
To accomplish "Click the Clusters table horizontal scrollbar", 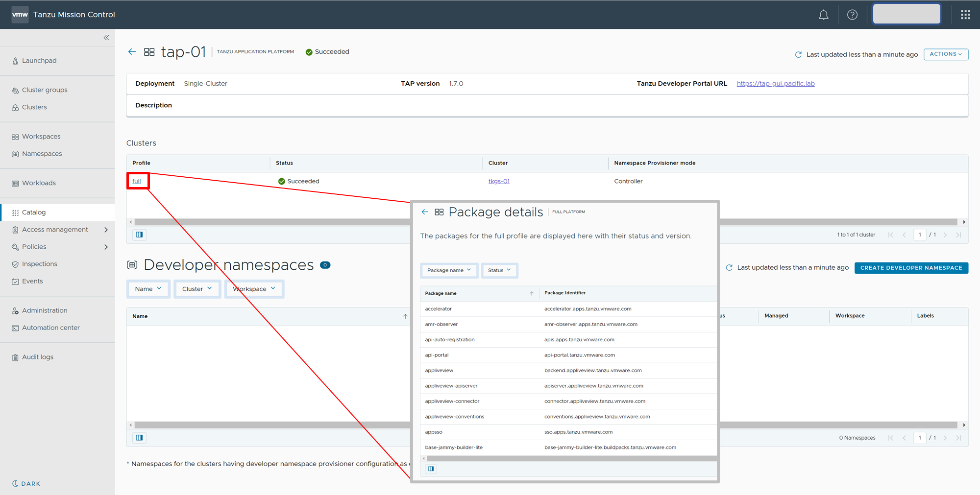I will tap(269, 222).
